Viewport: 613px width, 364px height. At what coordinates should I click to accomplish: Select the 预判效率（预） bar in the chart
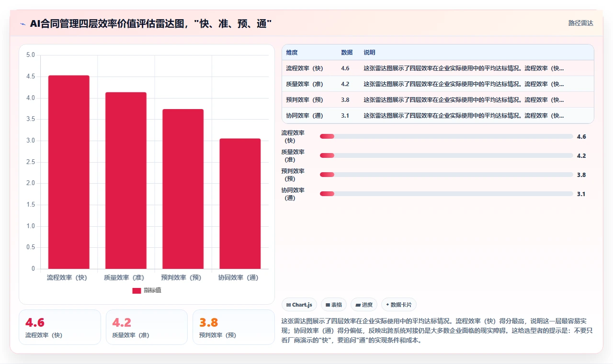(x=183, y=189)
